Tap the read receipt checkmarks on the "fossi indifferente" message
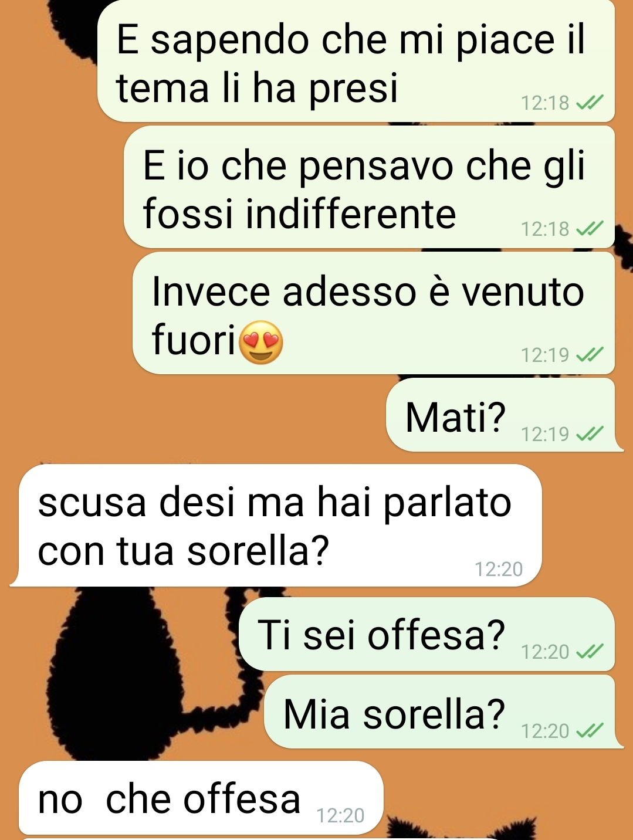633x840 pixels. [x=590, y=229]
